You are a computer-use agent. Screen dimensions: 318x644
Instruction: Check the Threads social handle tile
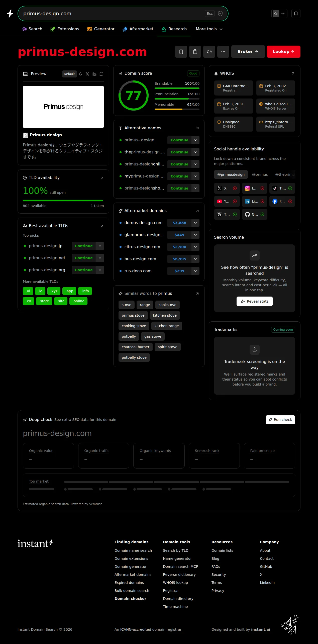[x=227, y=214]
